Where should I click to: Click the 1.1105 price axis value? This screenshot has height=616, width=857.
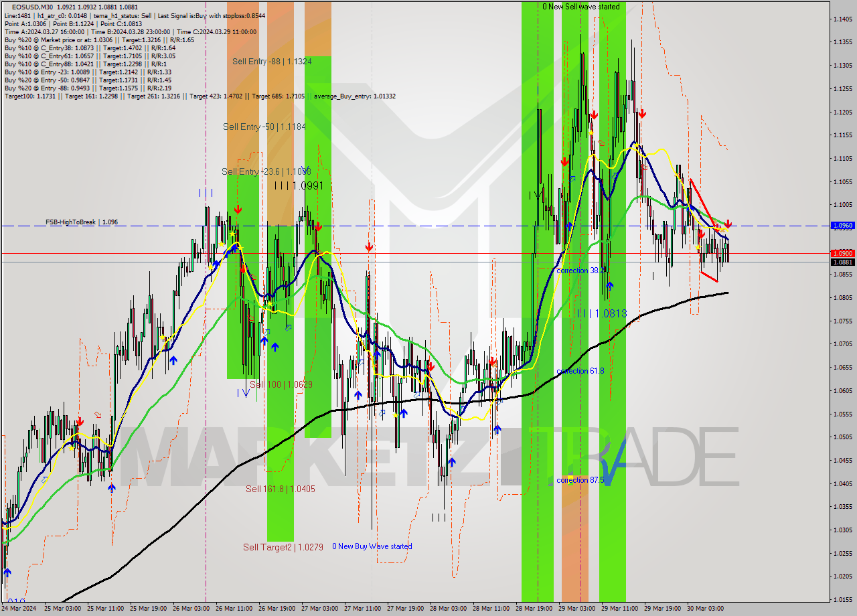coord(842,158)
